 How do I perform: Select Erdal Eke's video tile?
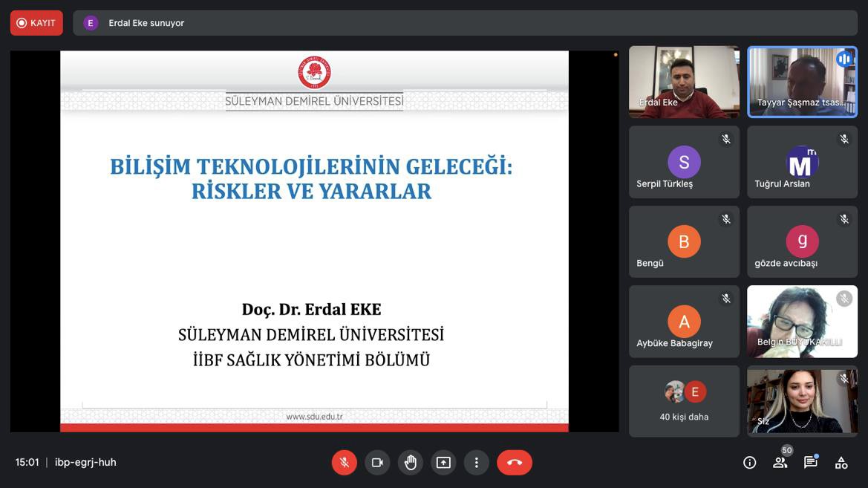click(x=684, y=82)
